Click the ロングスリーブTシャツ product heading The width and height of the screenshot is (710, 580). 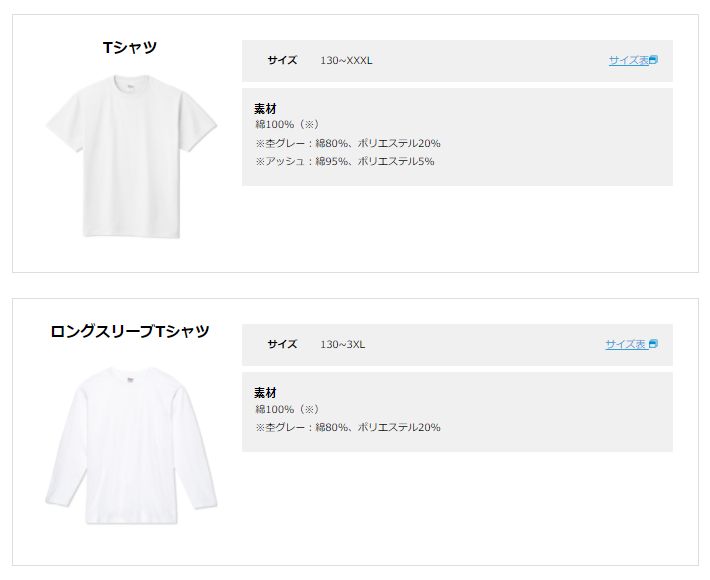pos(130,331)
